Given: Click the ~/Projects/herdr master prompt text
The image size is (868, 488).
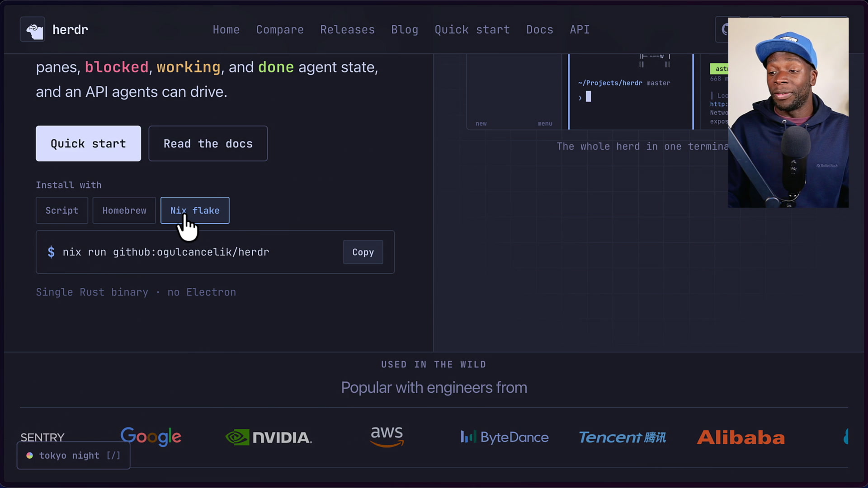Looking at the screenshot, I should pyautogui.click(x=624, y=83).
